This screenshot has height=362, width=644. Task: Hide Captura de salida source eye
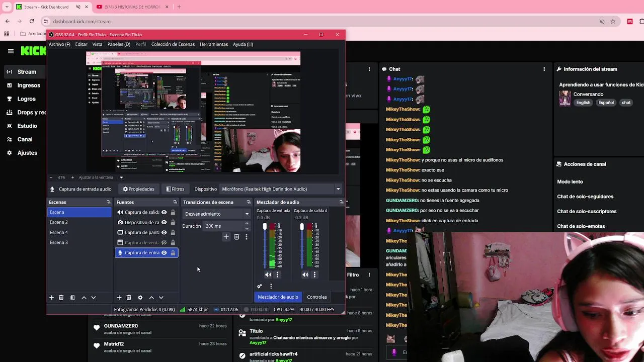coord(164,212)
